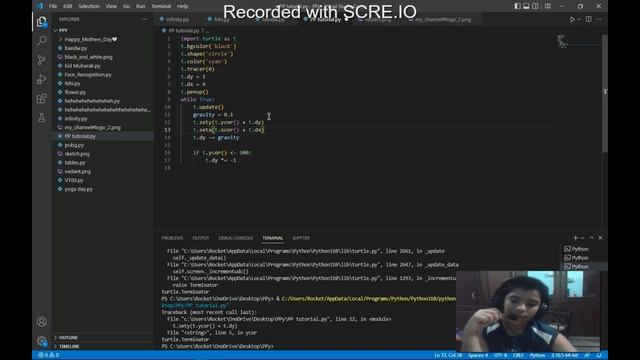Open the Search view in the activity bar
This screenshot has height=360, width=640.
click(x=42, y=40)
